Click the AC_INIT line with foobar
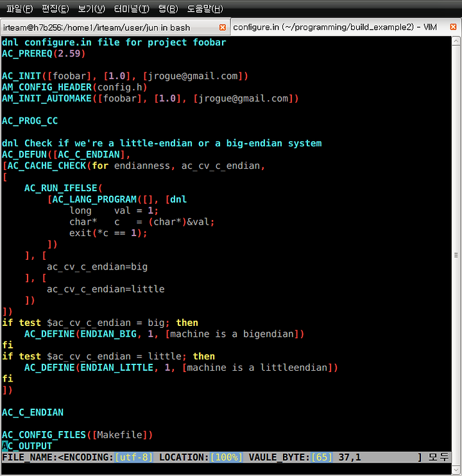 click(x=124, y=76)
